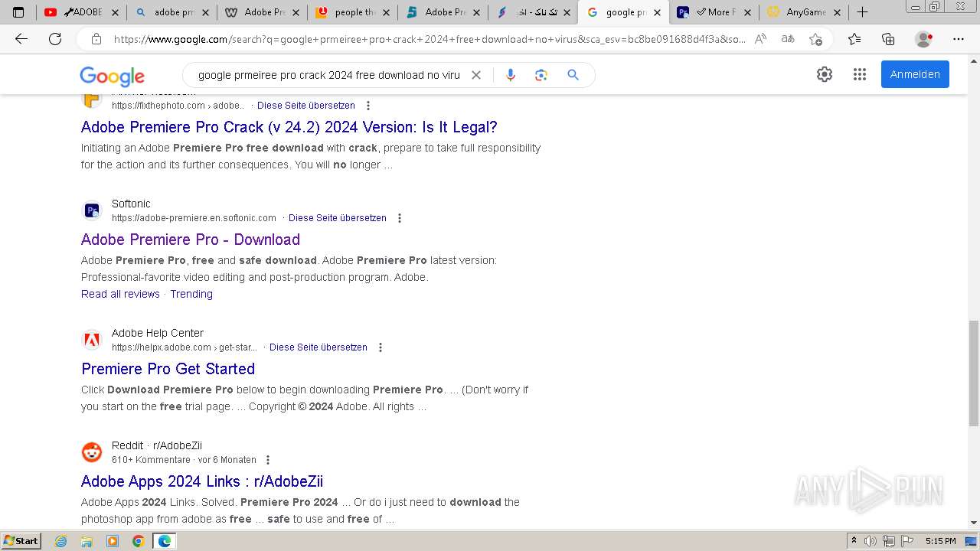Click the Google logo
Screen dimensions: 980x551
pos(112,76)
